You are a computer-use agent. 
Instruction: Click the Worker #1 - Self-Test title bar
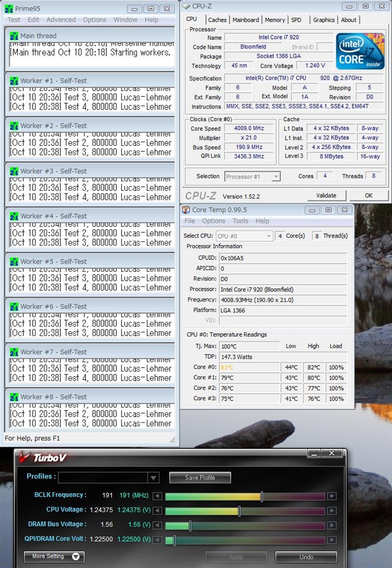click(x=90, y=81)
